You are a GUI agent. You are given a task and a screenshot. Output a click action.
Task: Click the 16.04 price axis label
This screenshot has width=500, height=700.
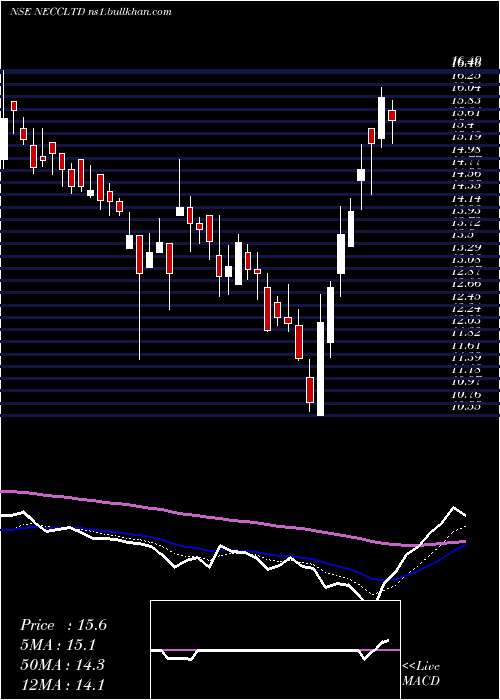[x=466, y=88]
